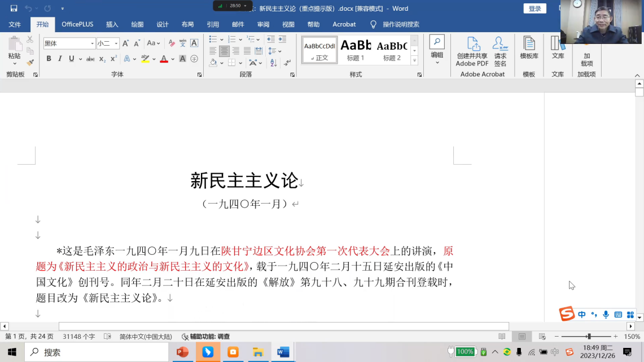Apply strikethrough formatting to text
Viewport: 644px width, 362px height.
91,59
